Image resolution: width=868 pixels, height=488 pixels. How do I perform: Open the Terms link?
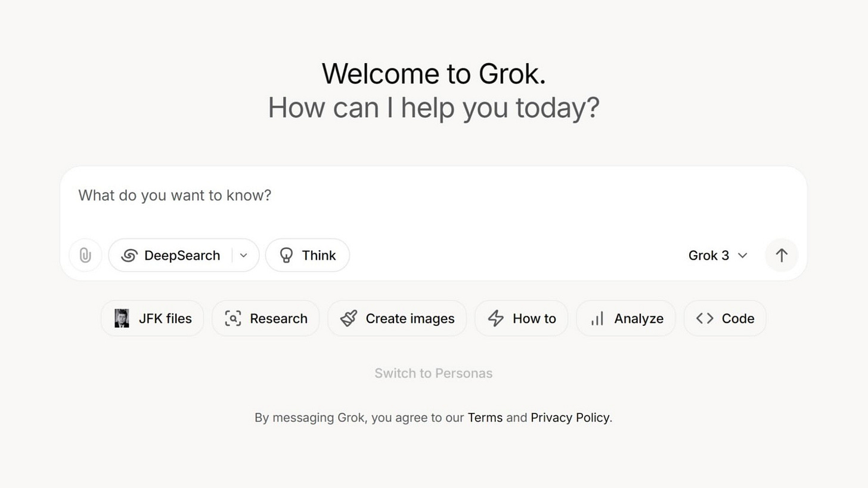click(485, 418)
